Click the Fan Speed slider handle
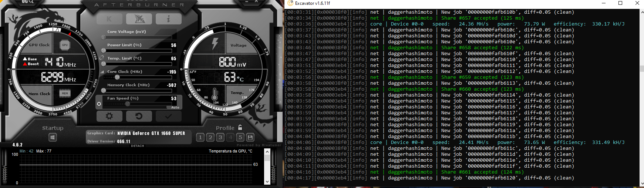Image resolution: width=644 pixels, height=188 pixels. pos(128,104)
